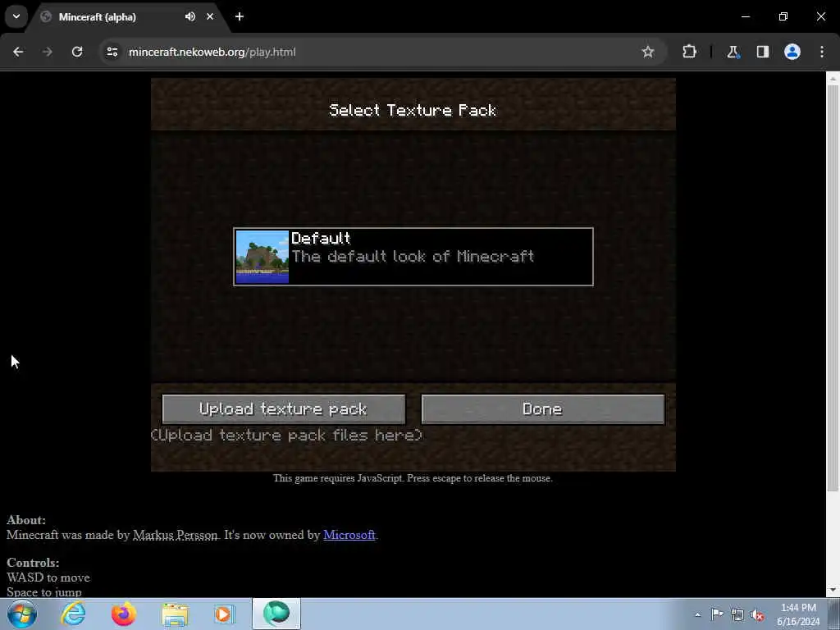Image resolution: width=840 pixels, height=630 pixels.
Task: Open Action Center flag icon
Action: point(717,614)
